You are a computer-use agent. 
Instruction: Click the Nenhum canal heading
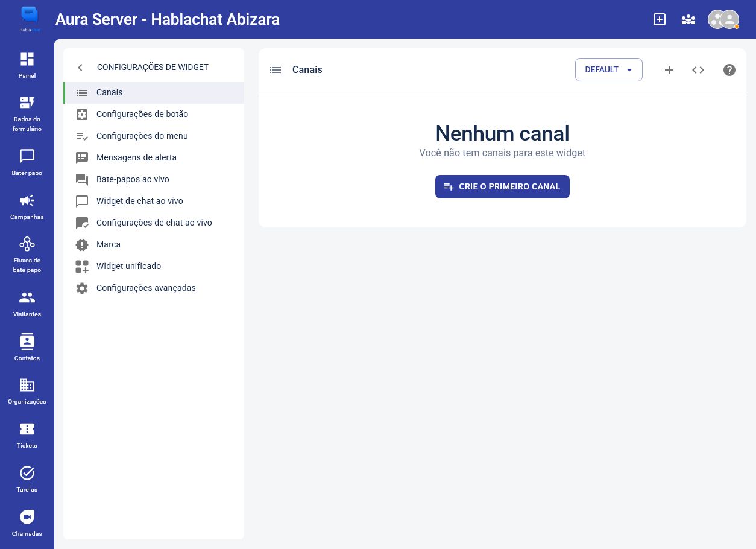pyautogui.click(x=502, y=133)
